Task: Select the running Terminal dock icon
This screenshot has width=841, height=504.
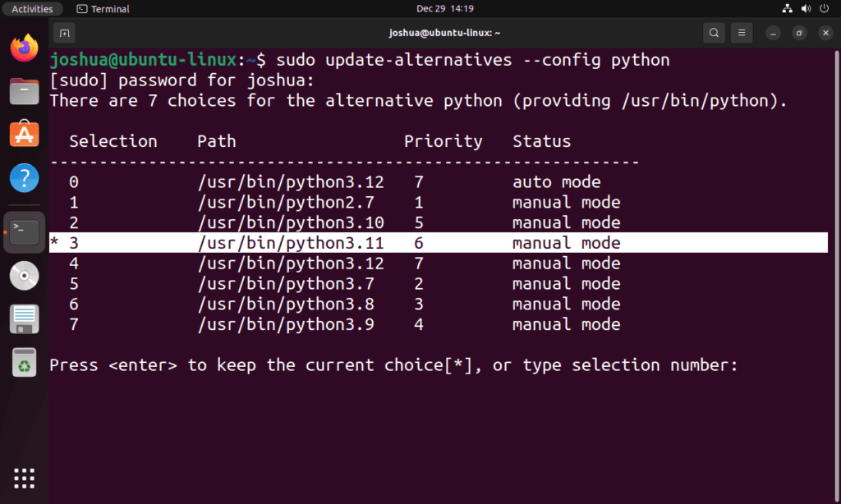Action: coord(24,231)
